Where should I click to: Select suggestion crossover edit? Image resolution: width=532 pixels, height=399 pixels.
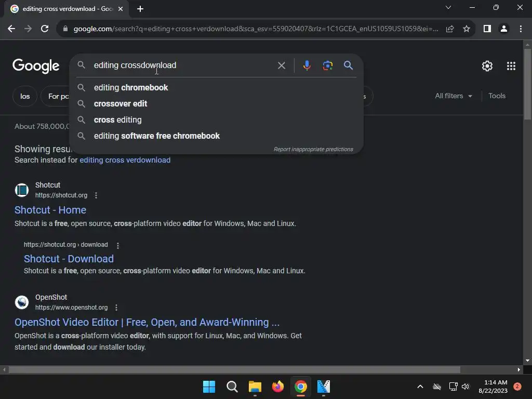tap(216, 103)
